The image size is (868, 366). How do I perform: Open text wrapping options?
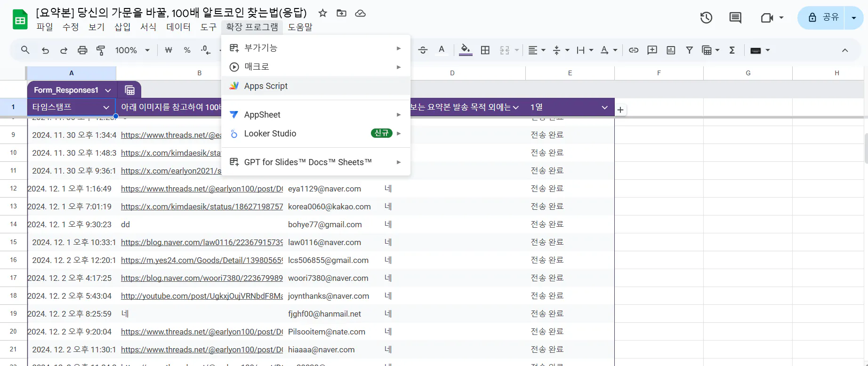point(585,50)
